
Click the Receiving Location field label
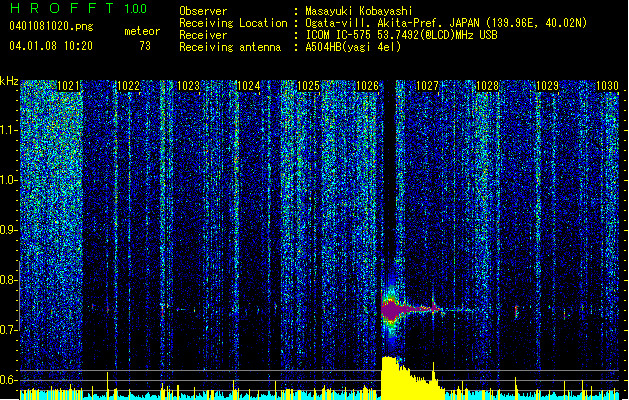pyautogui.click(x=233, y=23)
